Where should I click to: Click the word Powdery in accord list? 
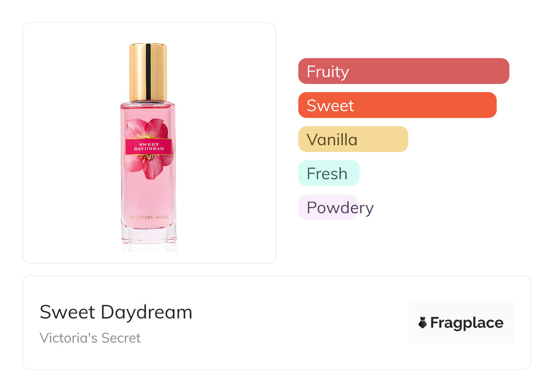(x=340, y=208)
